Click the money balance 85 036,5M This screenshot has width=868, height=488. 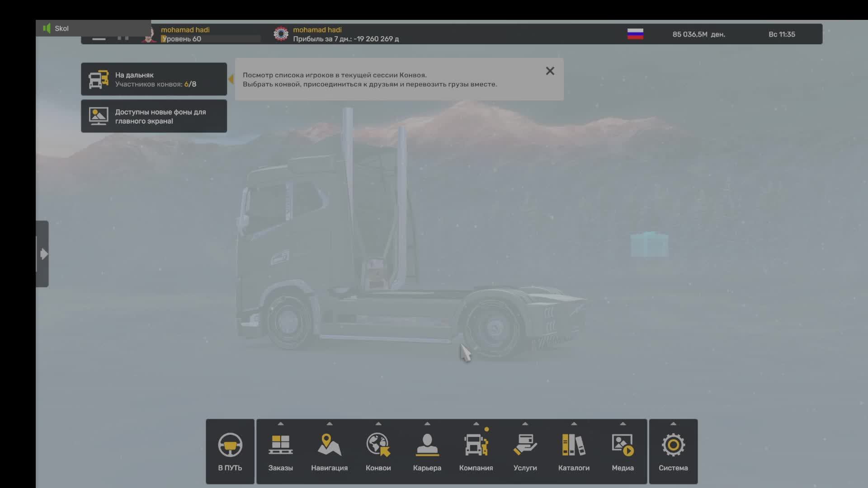tap(698, 34)
